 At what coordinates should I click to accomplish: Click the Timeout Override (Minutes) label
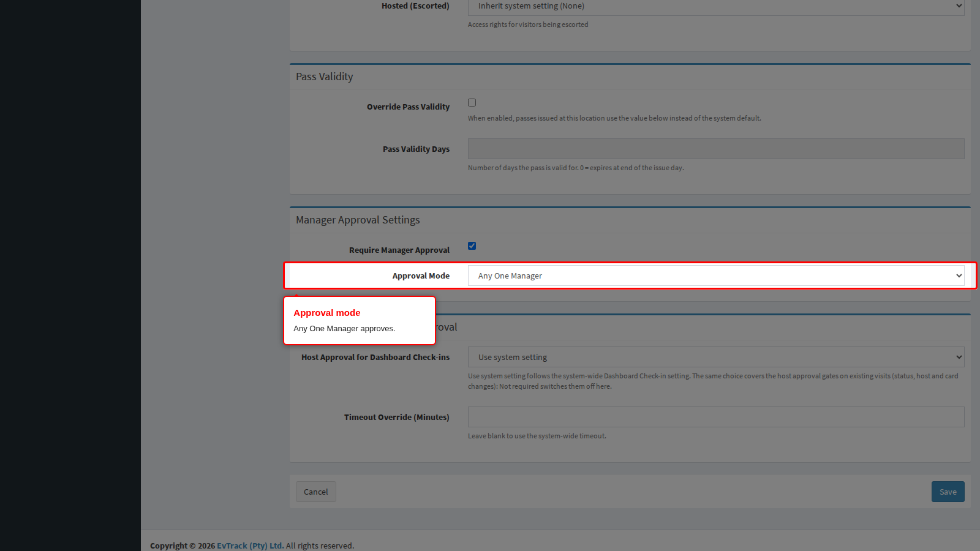[397, 417]
